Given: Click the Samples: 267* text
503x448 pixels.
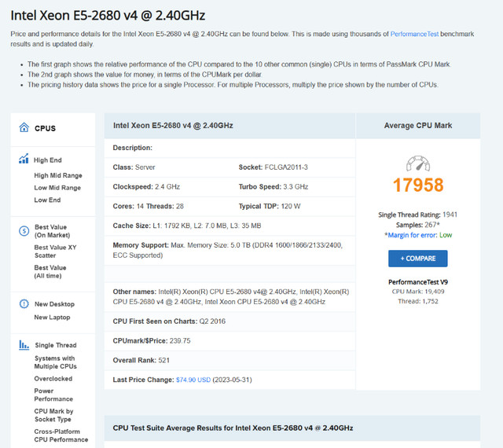Looking at the screenshot, I should click(x=418, y=225).
